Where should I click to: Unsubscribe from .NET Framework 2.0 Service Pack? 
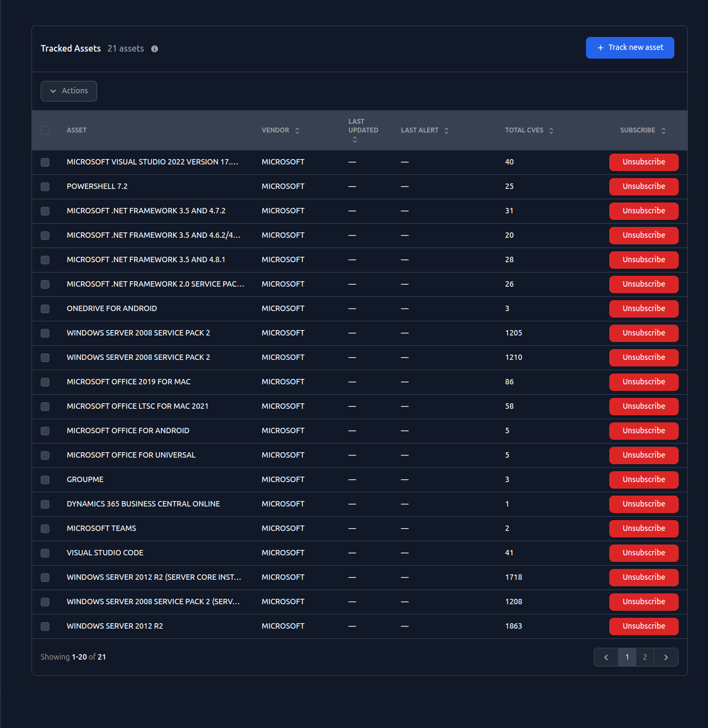[643, 284]
